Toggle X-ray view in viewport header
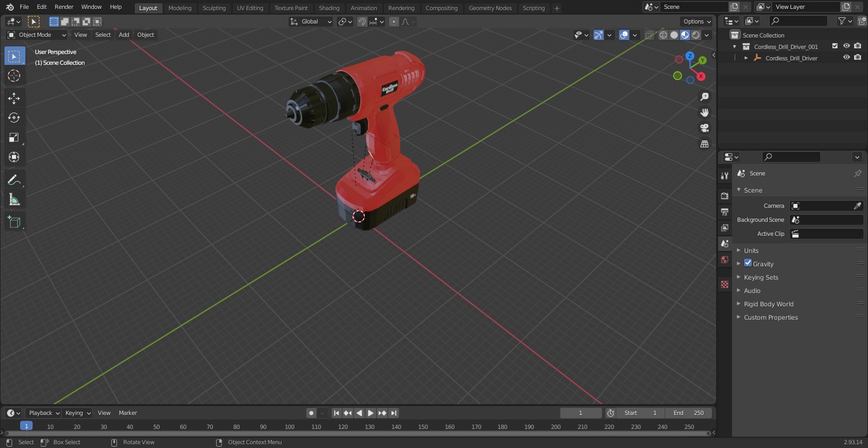868x448 pixels. click(x=649, y=35)
